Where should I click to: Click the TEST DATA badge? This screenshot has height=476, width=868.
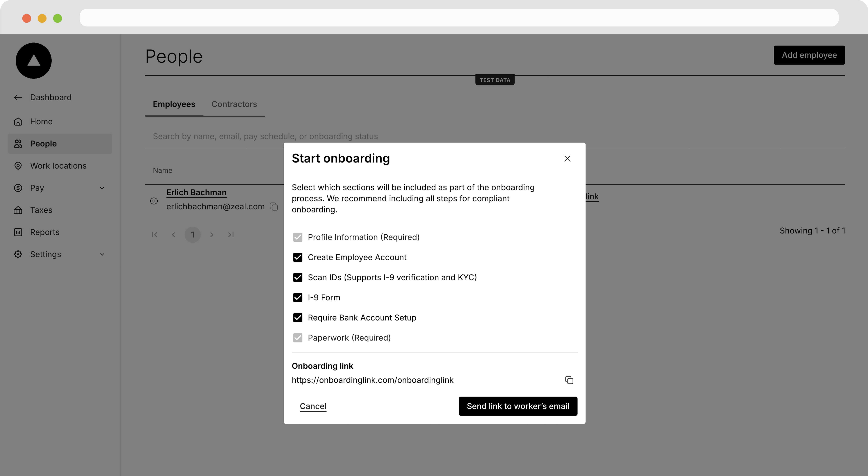point(495,80)
